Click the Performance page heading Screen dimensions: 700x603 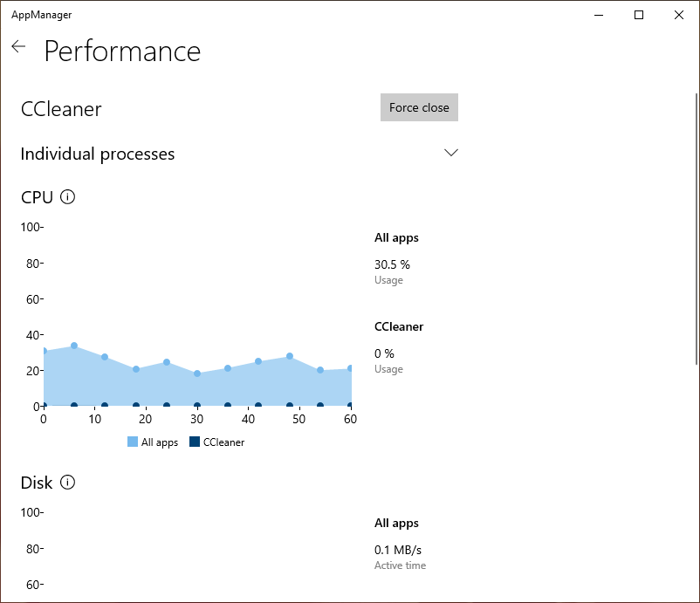122,52
